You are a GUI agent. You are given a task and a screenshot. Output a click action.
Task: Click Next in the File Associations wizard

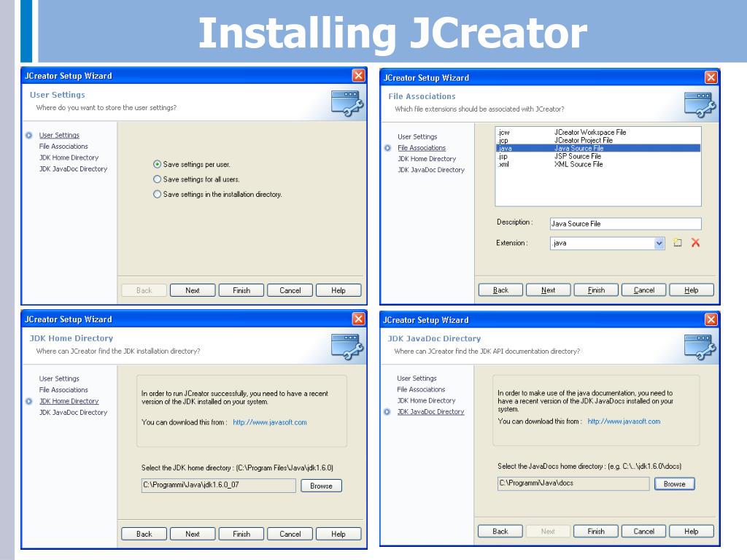548,290
